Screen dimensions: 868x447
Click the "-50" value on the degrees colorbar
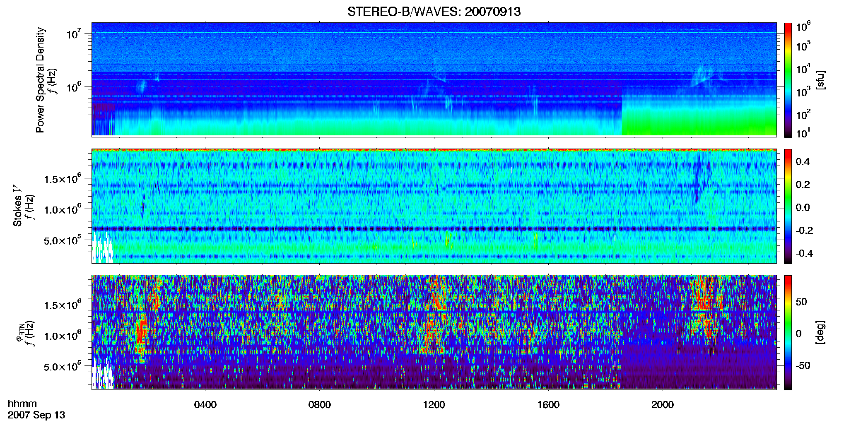[803, 366]
